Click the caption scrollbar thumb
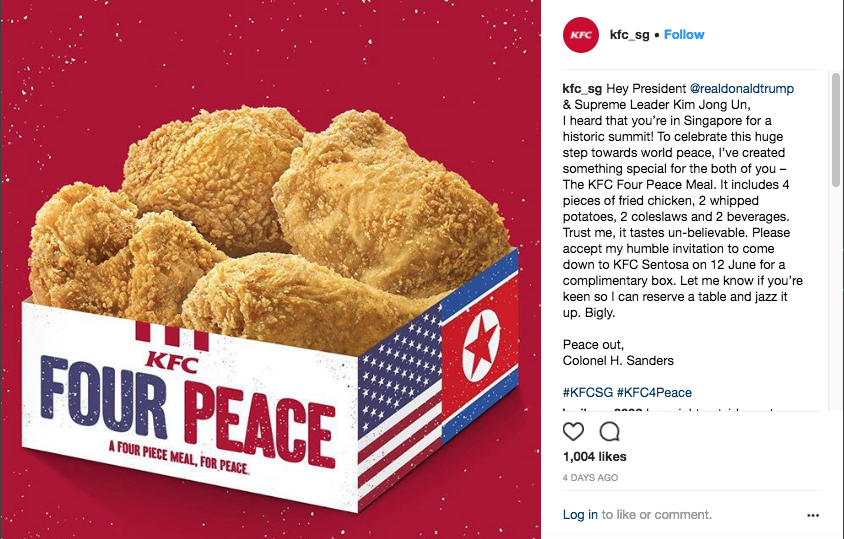844x539 pixels. (835, 130)
